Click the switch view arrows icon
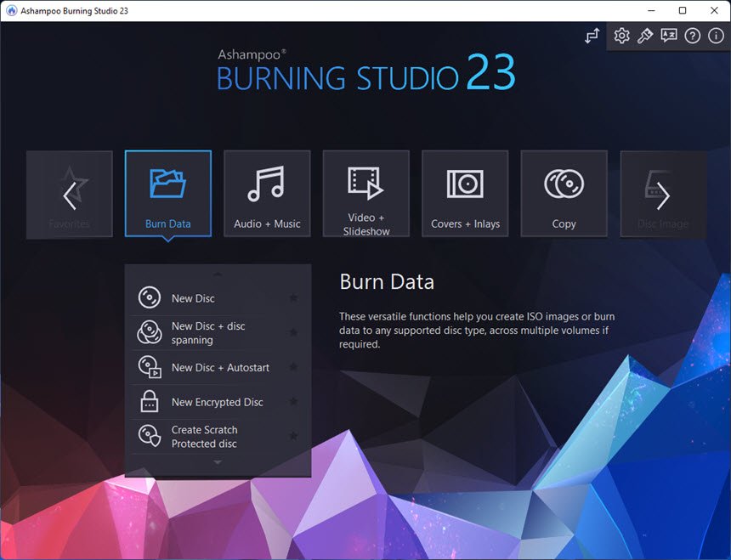Screen dimensions: 731x560 tap(592, 36)
